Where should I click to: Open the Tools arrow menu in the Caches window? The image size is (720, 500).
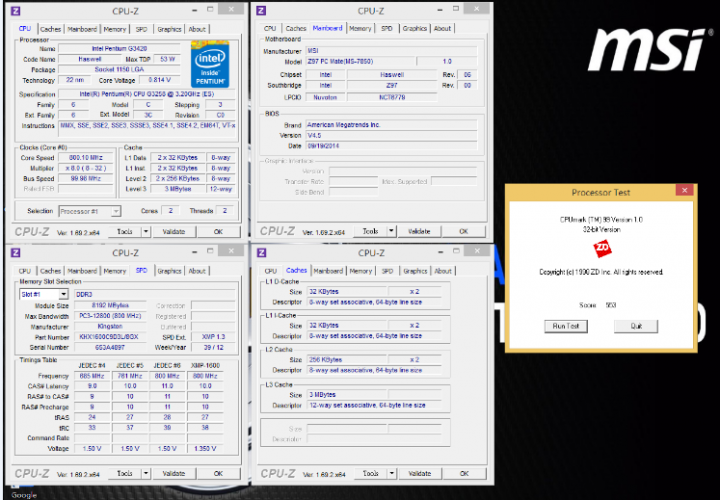point(392,473)
